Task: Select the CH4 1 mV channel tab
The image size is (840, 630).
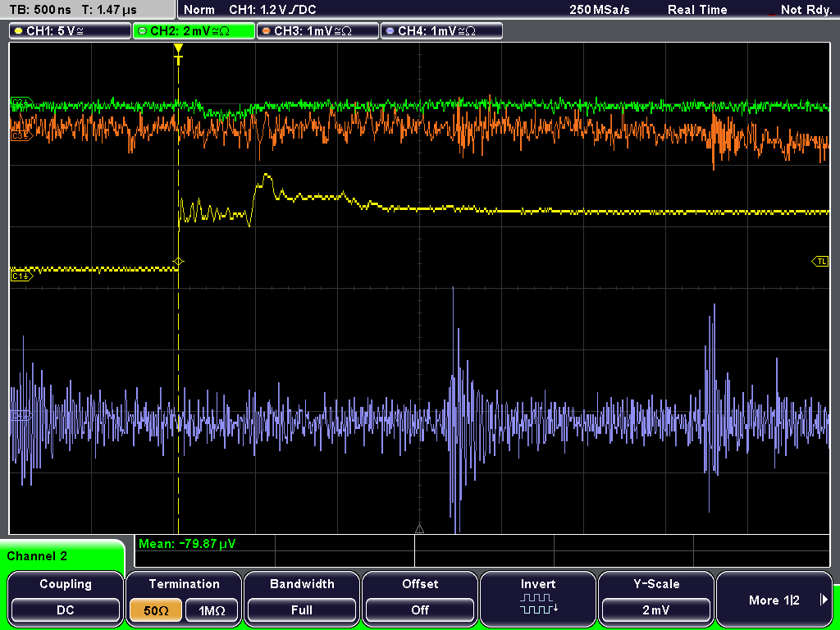Action: (x=441, y=31)
